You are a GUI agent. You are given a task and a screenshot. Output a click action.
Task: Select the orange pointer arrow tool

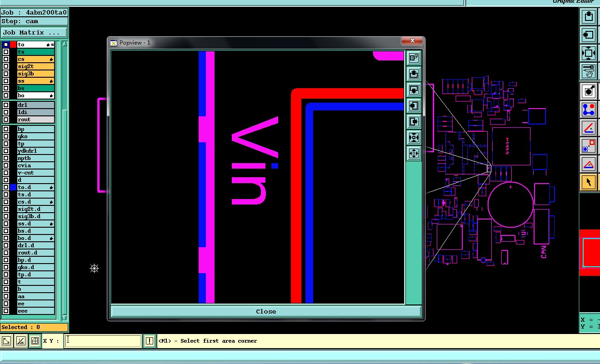pyautogui.click(x=589, y=182)
